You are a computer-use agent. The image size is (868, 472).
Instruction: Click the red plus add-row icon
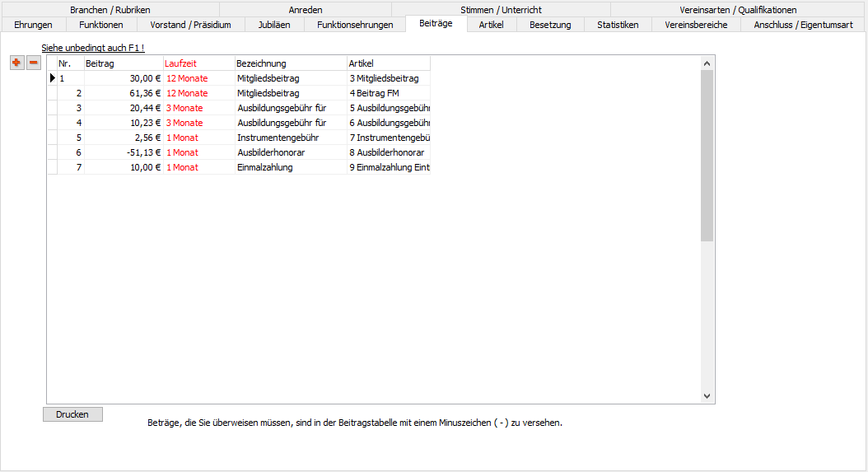(16, 63)
